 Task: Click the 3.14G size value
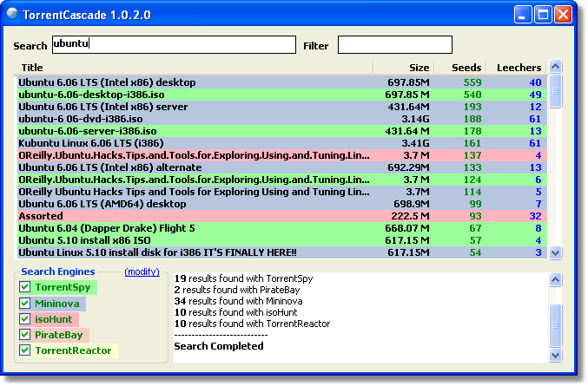(x=415, y=119)
